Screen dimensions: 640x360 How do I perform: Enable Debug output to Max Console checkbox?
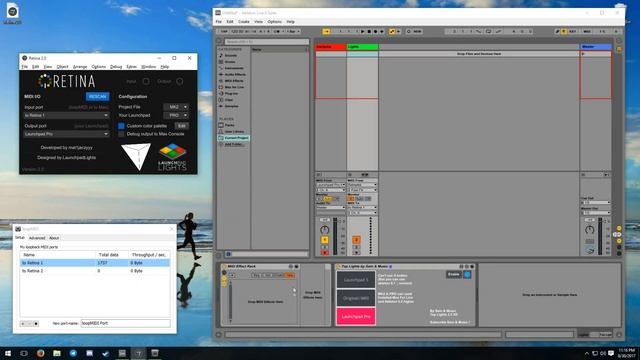tap(121, 134)
